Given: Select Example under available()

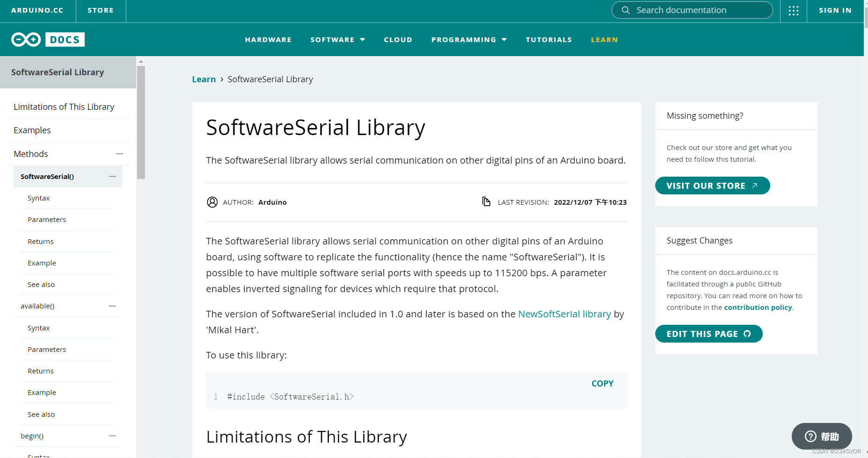Looking at the screenshot, I should tap(42, 393).
